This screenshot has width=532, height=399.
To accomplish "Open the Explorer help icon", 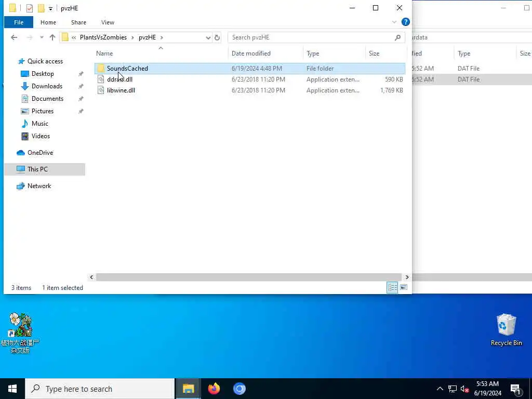I will click(x=405, y=22).
